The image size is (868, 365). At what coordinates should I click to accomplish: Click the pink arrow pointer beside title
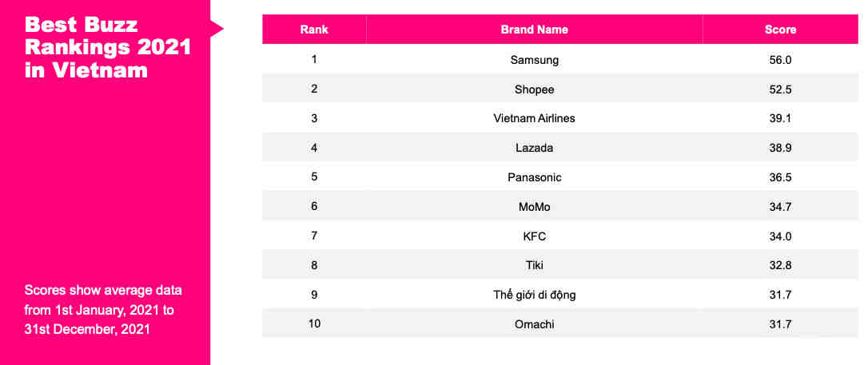click(x=217, y=29)
